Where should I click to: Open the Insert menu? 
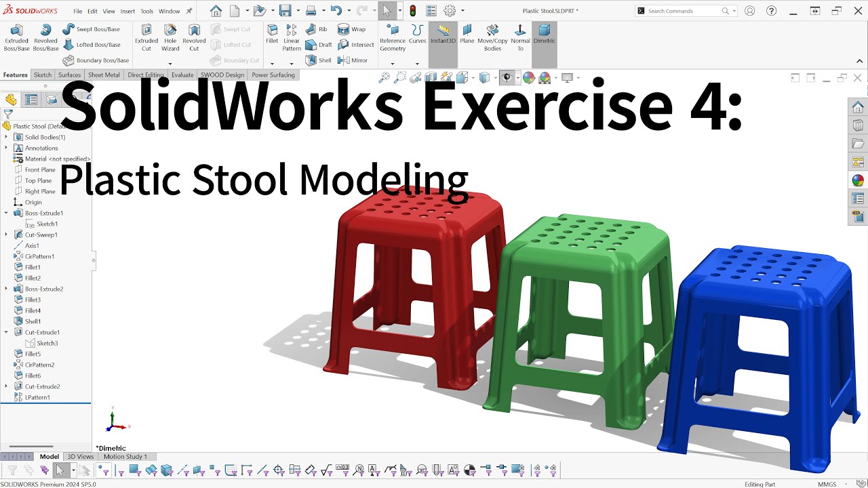[127, 12]
